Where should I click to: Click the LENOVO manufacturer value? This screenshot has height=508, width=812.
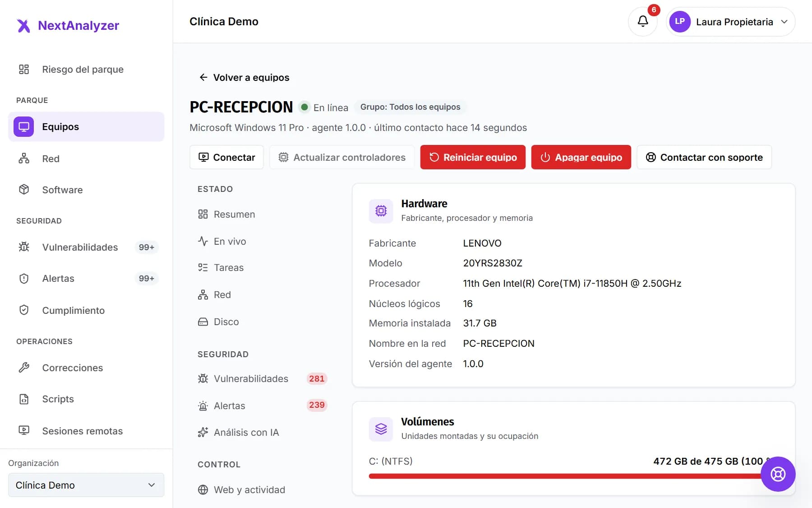coord(482,243)
